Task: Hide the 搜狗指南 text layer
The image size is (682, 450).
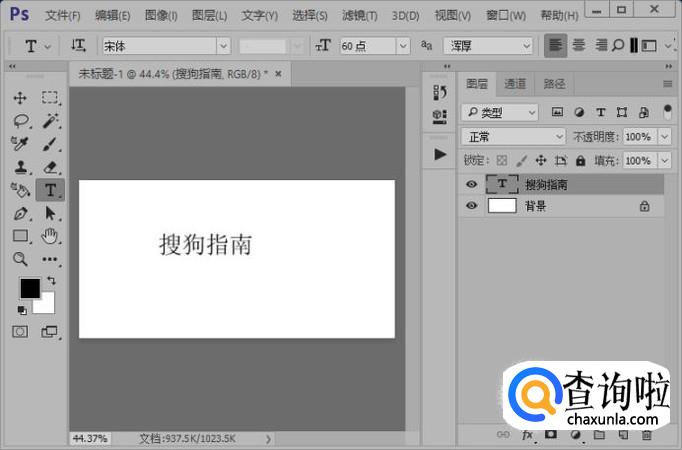Action: 472,184
